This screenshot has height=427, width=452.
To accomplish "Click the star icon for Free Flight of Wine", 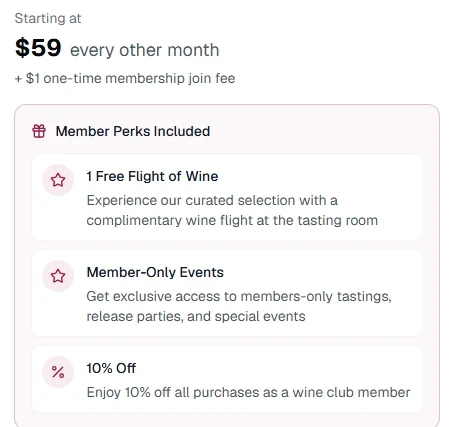I will [58, 180].
